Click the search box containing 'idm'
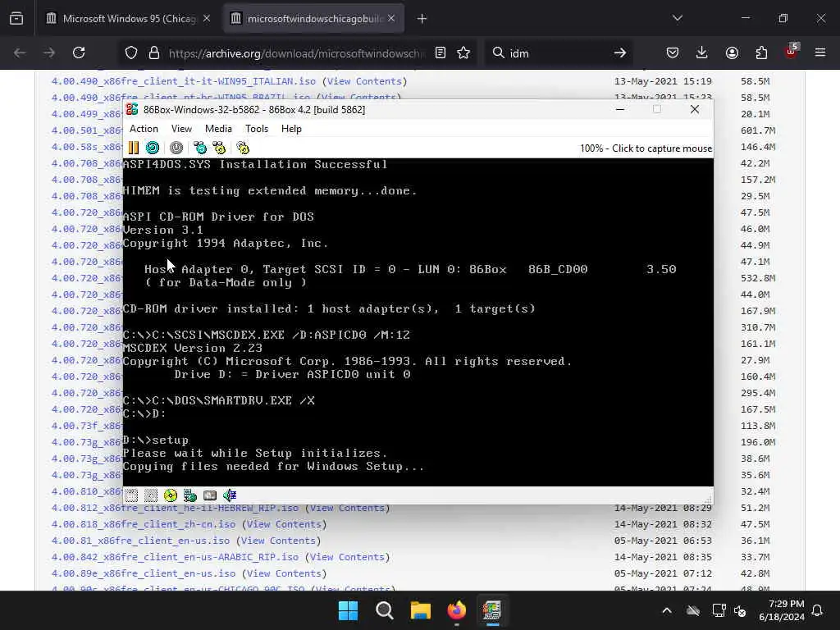 click(x=557, y=53)
